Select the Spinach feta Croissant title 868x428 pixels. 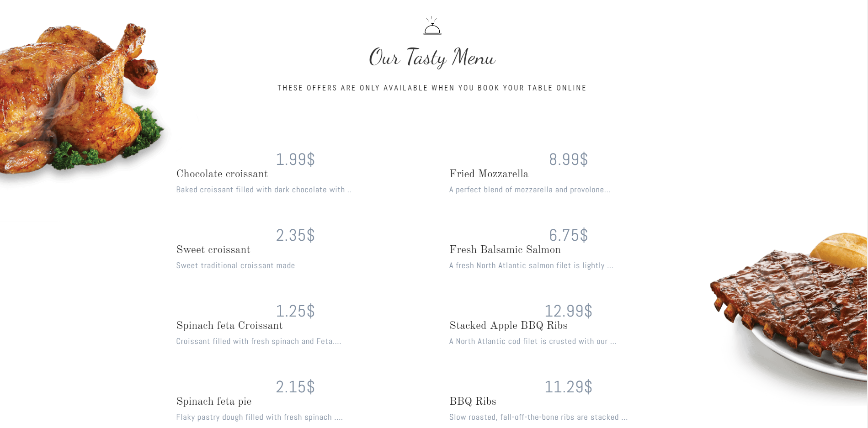pos(229,326)
